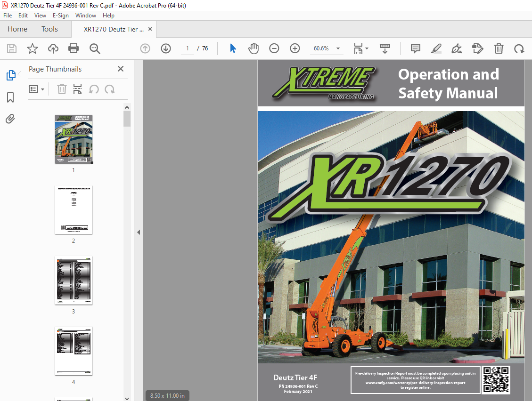Click 'Operation and Safety Manual' heading
The height and width of the screenshot is (401, 532).
click(449, 84)
